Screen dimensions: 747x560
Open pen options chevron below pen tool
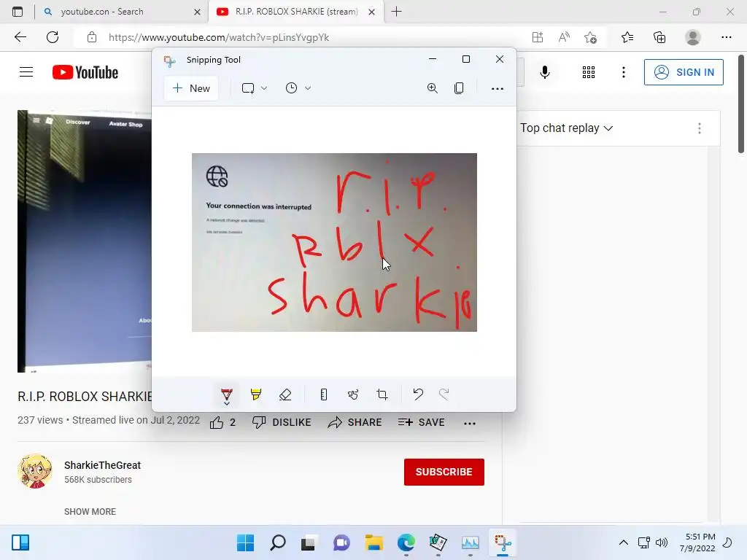click(227, 404)
